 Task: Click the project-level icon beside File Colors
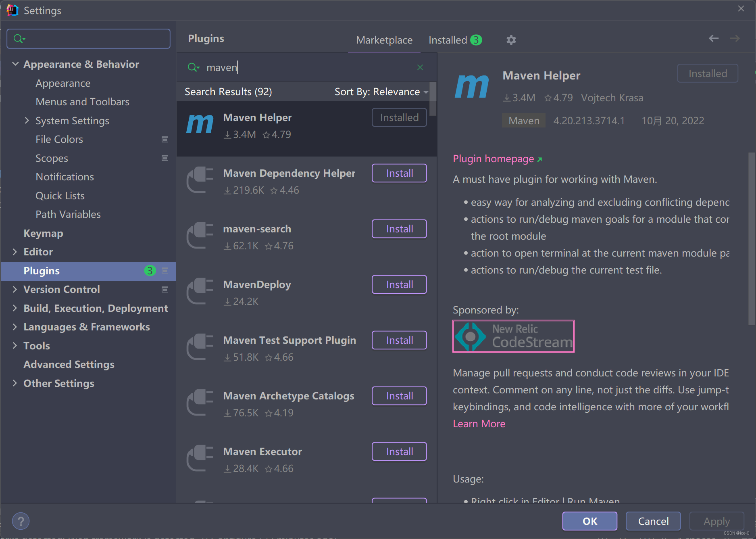(x=165, y=139)
